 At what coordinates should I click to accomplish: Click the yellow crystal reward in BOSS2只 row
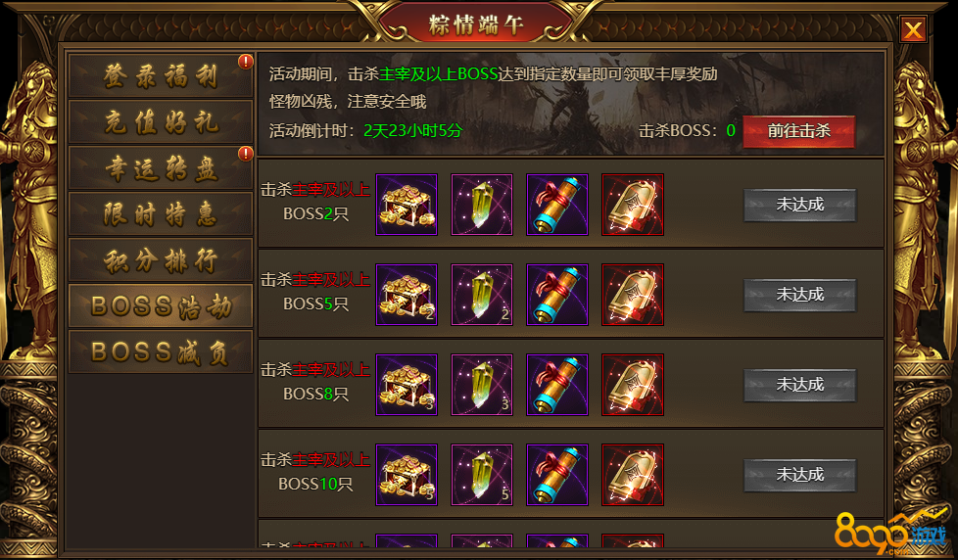(x=481, y=205)
